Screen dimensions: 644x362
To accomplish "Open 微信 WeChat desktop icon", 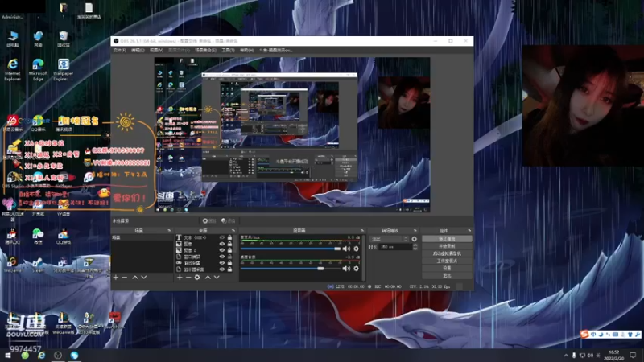I will [38, 237].
